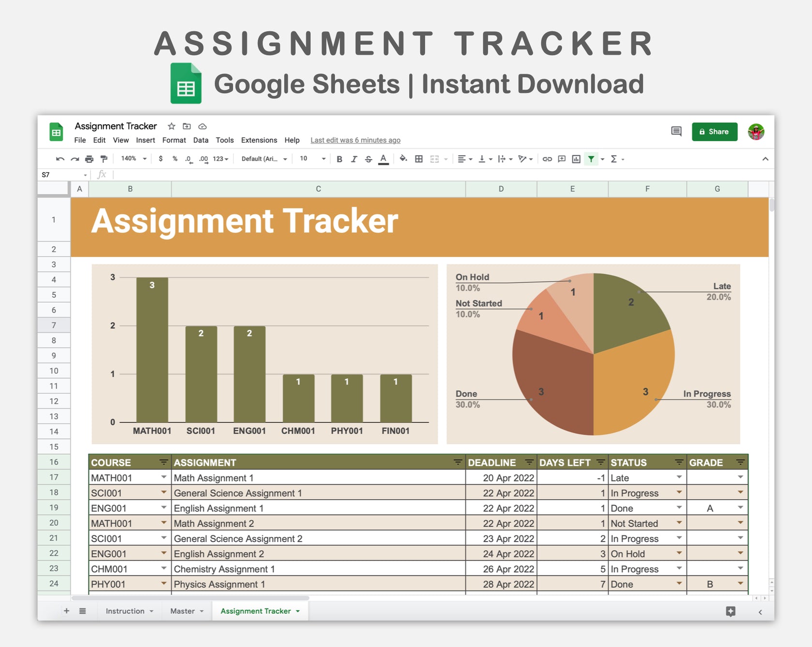Open the Insert chart tool
Image resolution: width=812 pixels, height=647 pixels.
(576, 158)
